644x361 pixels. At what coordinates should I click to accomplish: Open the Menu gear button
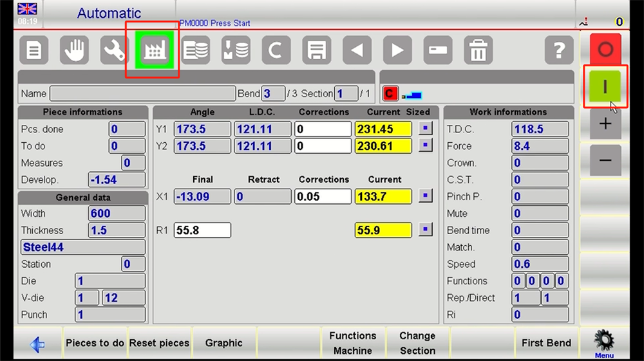604,343
